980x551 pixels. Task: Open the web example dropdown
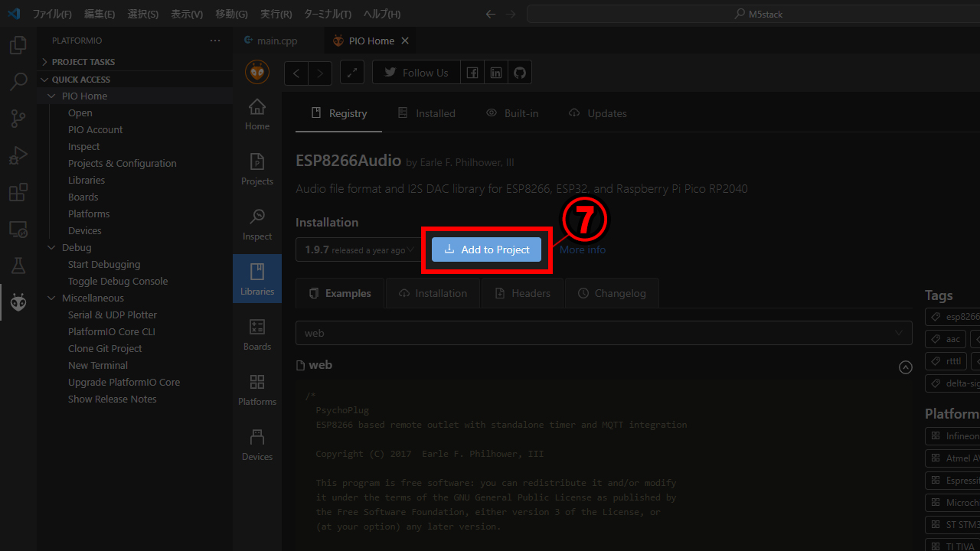click(603, 333)
